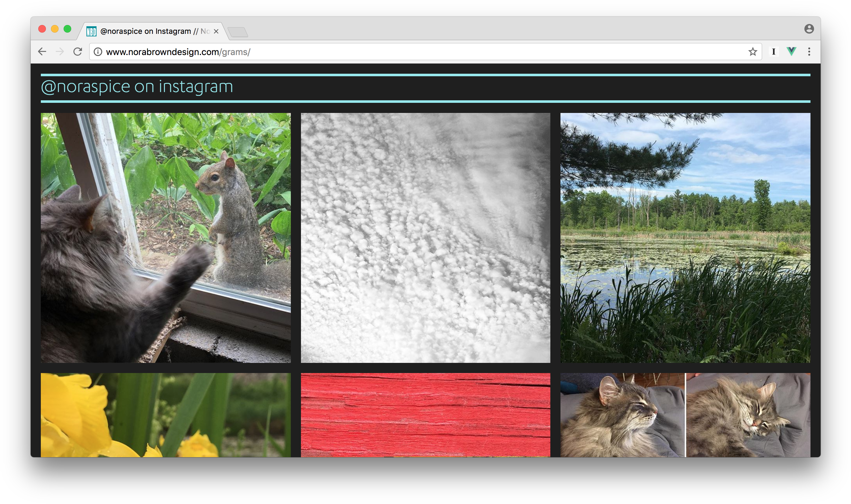Open the pond and pine trees photo
The width and height of the screenshot is (851, 504).
click(685, 238)
